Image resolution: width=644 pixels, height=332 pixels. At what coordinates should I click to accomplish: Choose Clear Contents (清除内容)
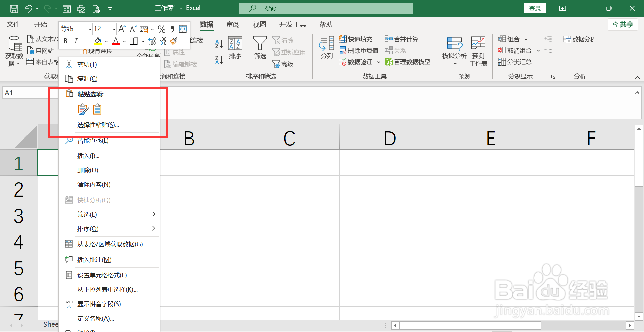pos(109,185)
